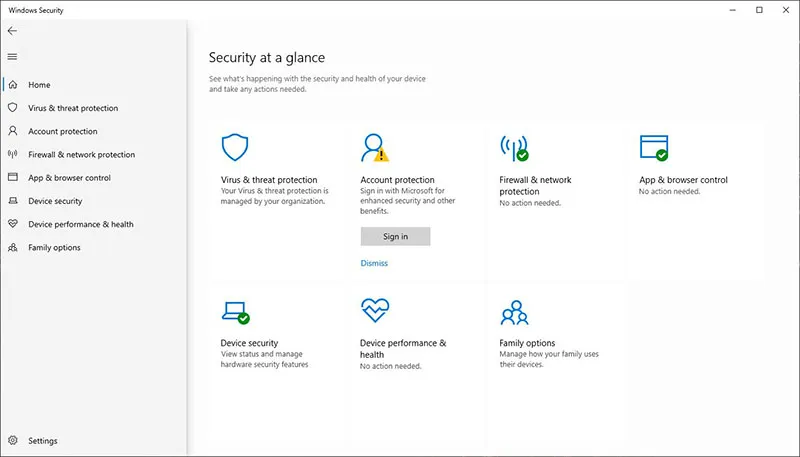The width and height of the screenshot is (800, 457).
Task: Open App & browser control from sidebar
Action: click(x=69, y=178)
